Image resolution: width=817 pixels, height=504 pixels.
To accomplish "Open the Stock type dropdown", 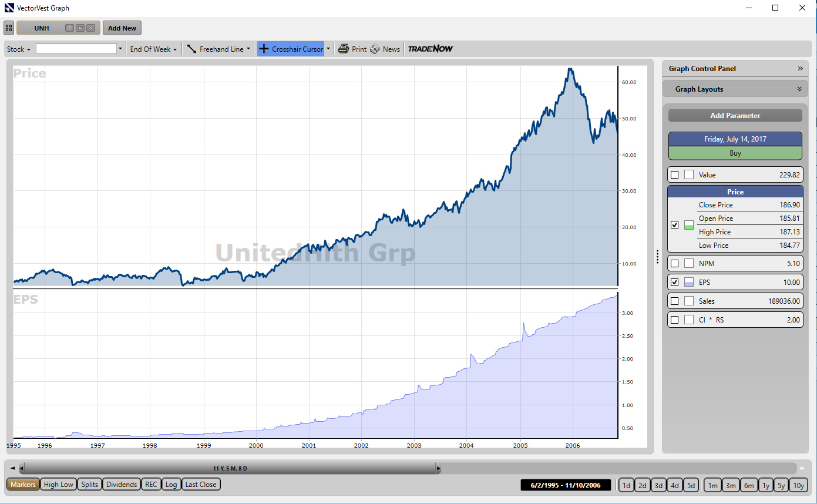I will [19, 49].
